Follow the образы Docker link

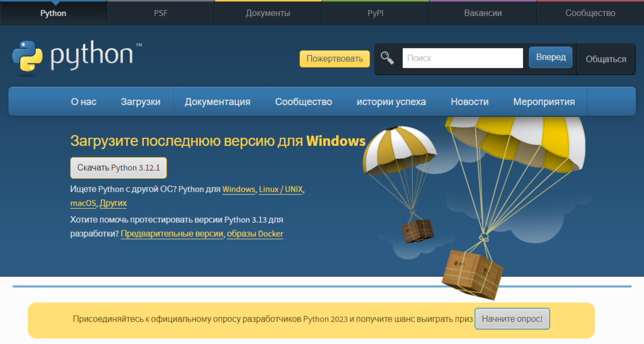click(x=255, y=233)
